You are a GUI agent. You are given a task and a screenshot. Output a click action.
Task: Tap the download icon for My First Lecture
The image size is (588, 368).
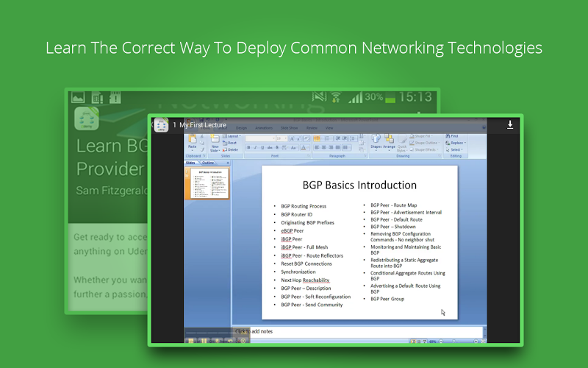point(510,124)
